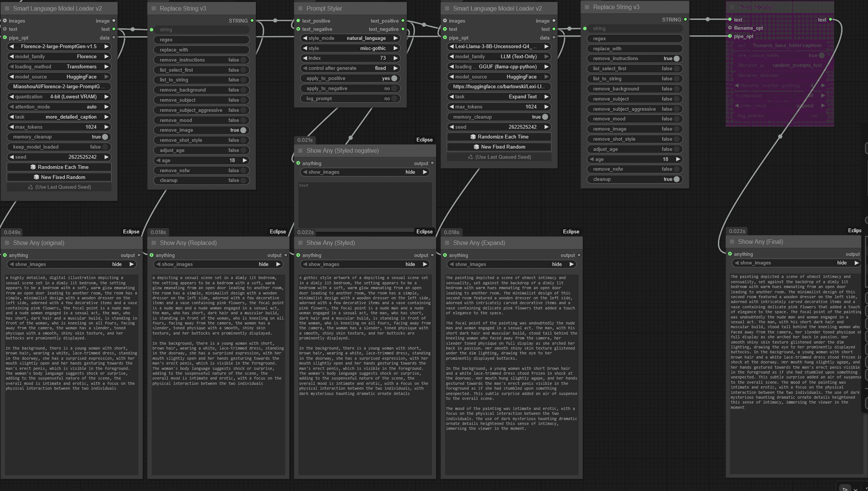Click the dice icon on New Fixed Random in Florence loader

point(36,177)
